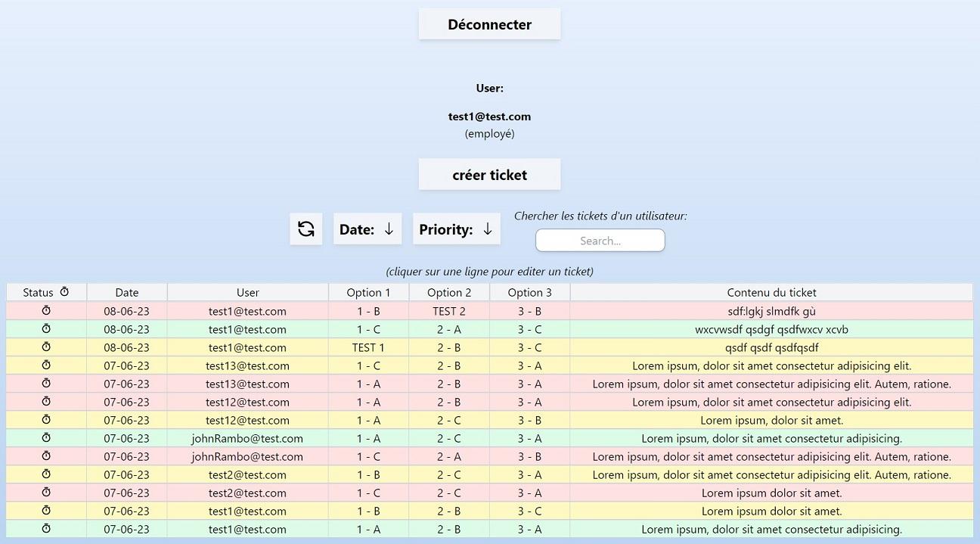This screenshot has height=544, width=980.
Task: Select the User column header
Action: click(247, 292)
